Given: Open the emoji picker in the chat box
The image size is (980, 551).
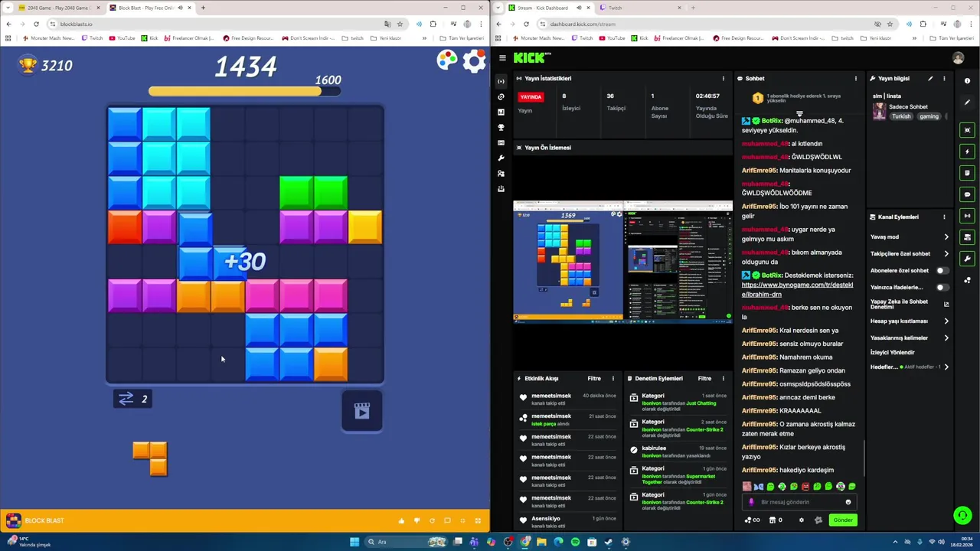Looking at the screenshot, I should pos(848,502).
